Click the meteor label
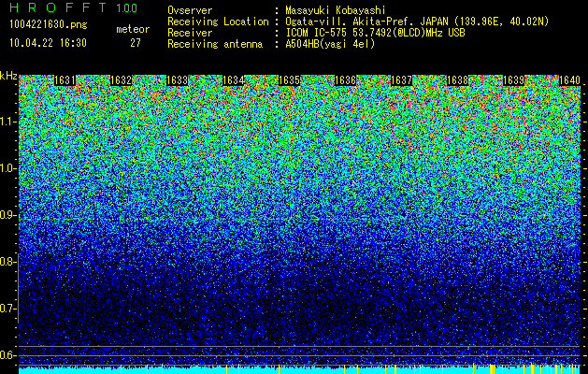588x374 pixels. coord(133,29)
